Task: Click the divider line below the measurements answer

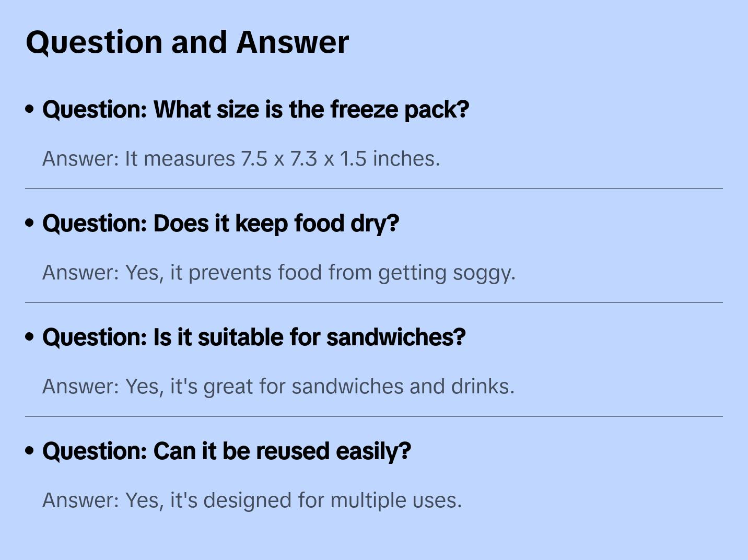Action: coord(374,189)
